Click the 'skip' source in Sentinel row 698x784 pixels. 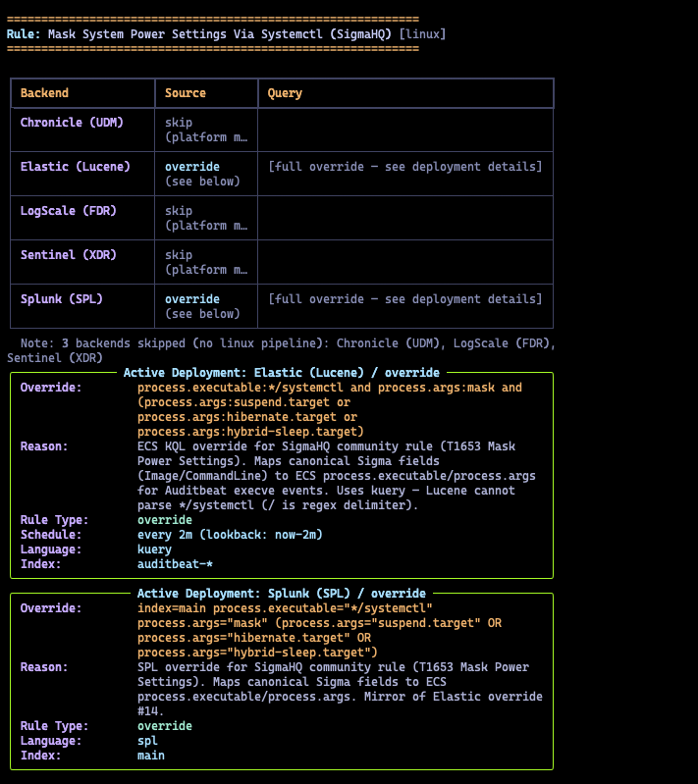[x=179, y=254]
